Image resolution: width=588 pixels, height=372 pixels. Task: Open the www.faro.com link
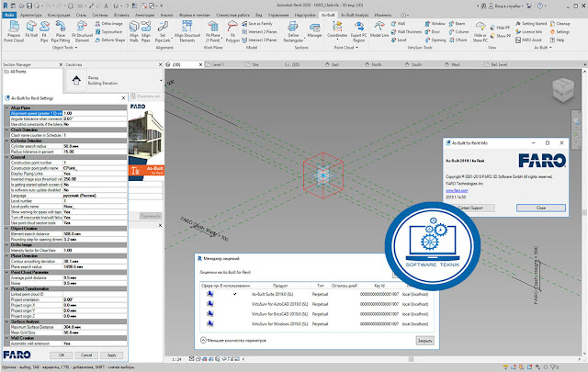coord(457,190)
